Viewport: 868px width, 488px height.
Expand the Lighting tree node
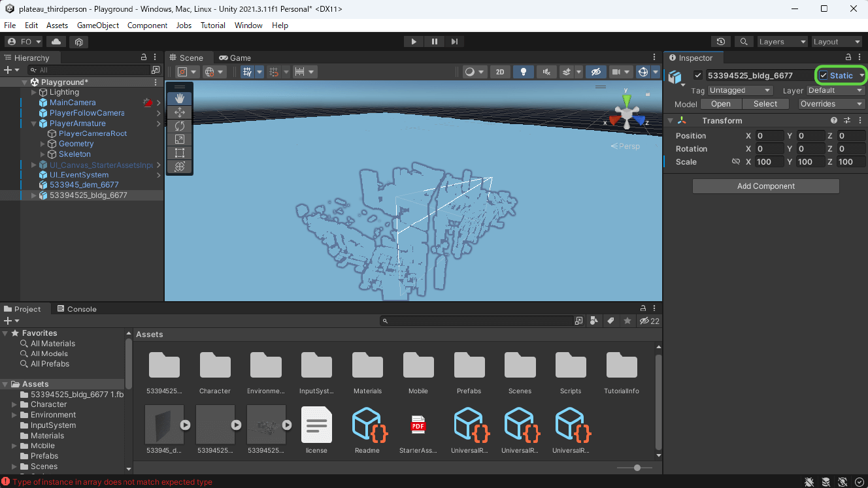click(33, 93)
